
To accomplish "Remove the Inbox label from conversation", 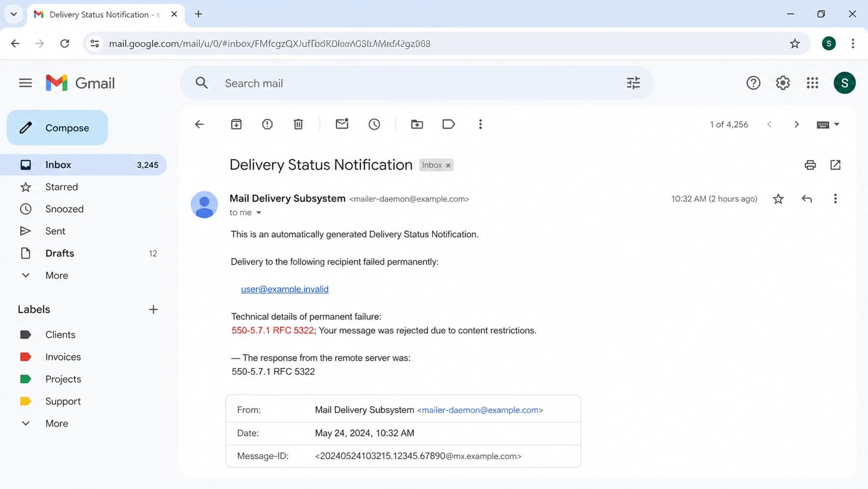I will point(448,165).
